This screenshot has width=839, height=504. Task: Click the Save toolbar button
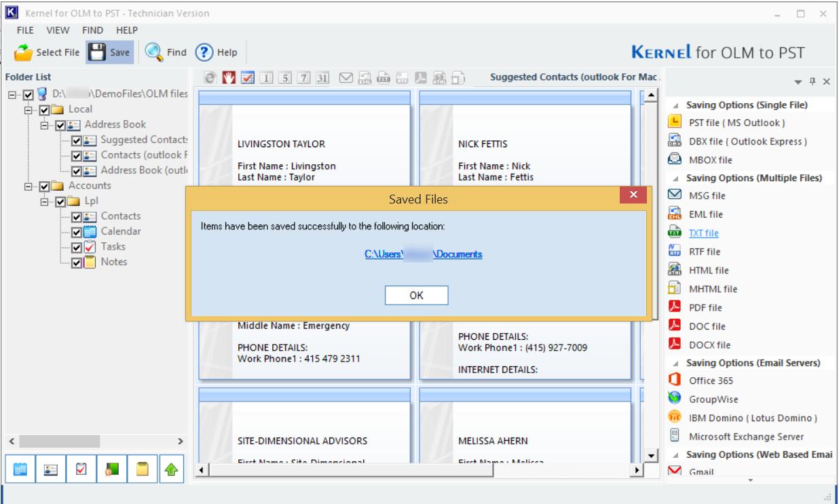109,52
